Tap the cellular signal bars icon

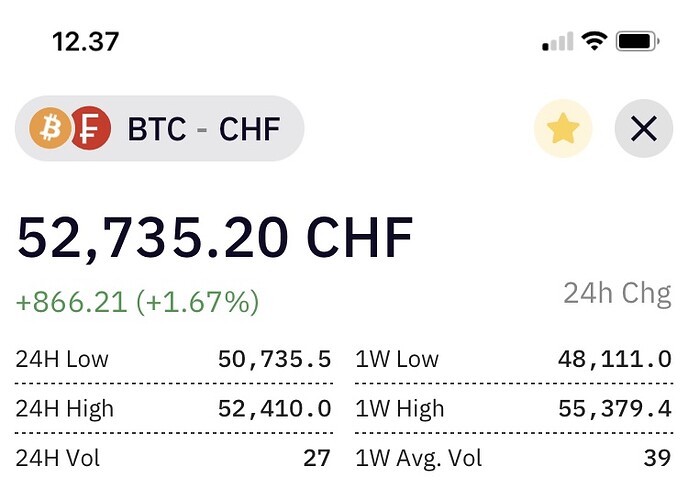tap(558, 42)
